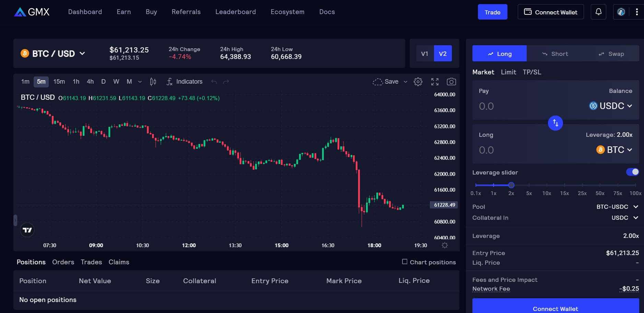The image size is (644, 313).
Task: Redo the chart action
Action: [x=226, y=82]
